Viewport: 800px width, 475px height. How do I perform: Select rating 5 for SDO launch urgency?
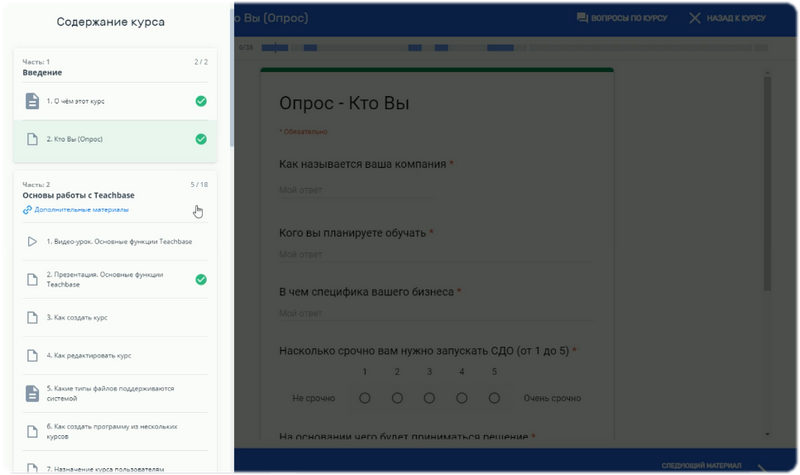click(x=494, y=398)
